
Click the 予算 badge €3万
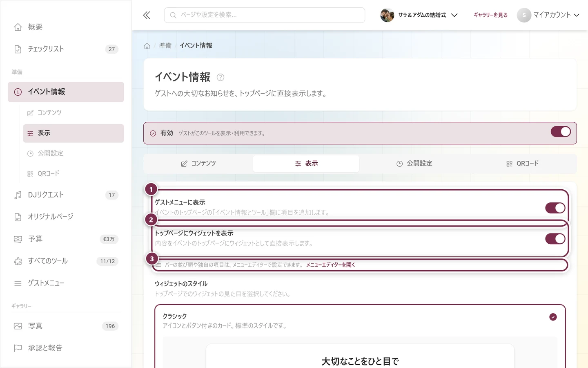(x=109, y=239)
